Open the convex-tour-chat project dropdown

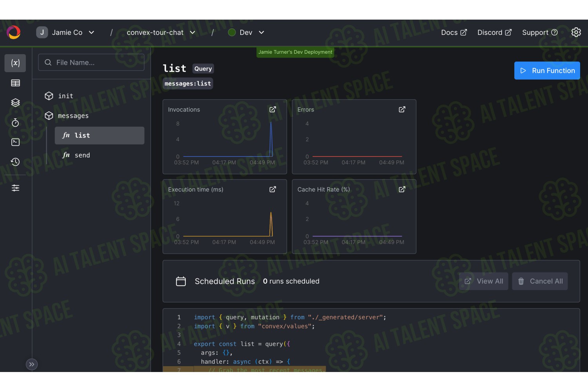click(161, 32)
